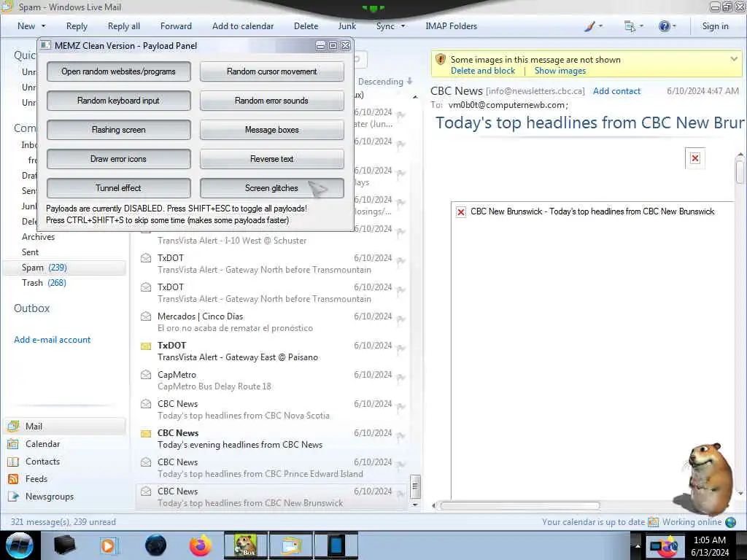Expand the New button dropdown arrow

[43, 26]
